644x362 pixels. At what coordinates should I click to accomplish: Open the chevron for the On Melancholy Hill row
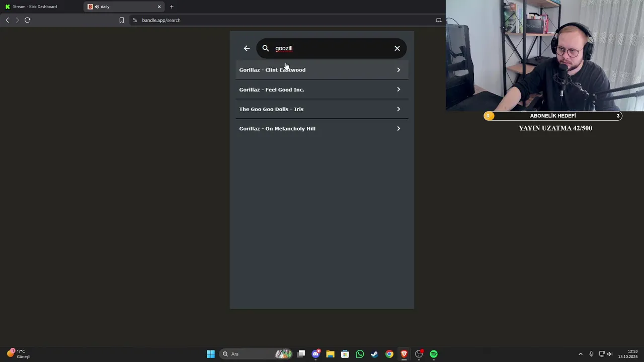pyautogui.click(x=398, y=129)
